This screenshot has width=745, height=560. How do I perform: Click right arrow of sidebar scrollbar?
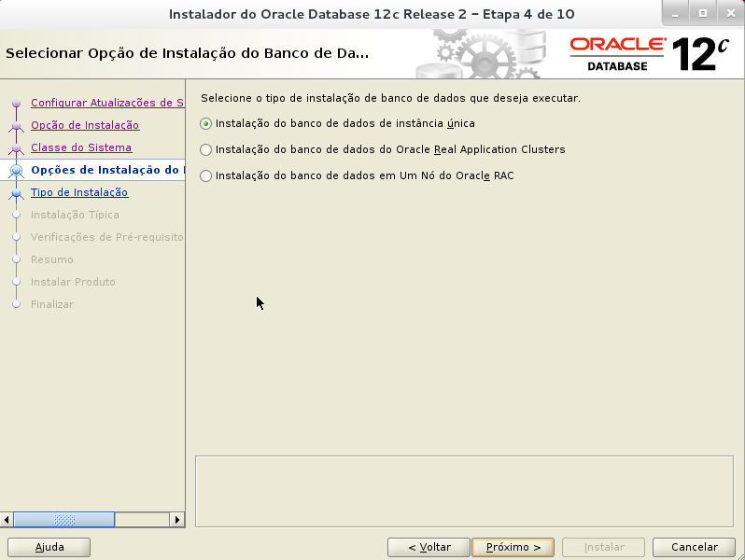(177, 520)
